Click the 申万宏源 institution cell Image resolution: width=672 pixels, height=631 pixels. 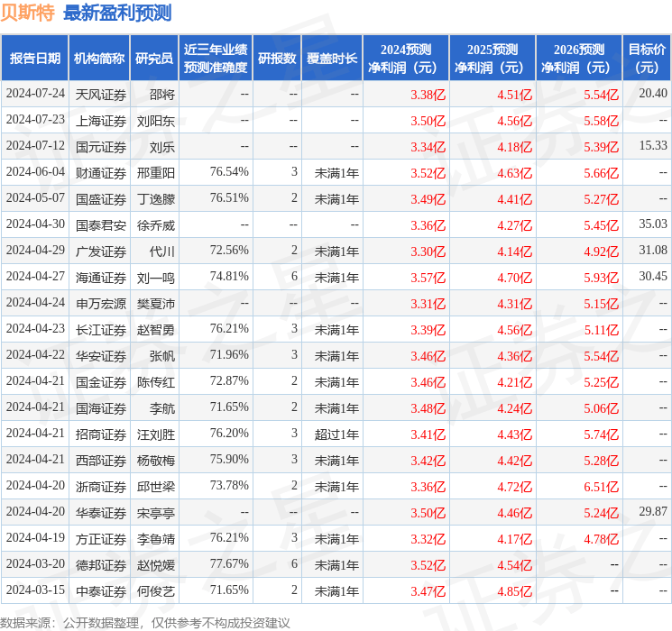click(101, 304)
